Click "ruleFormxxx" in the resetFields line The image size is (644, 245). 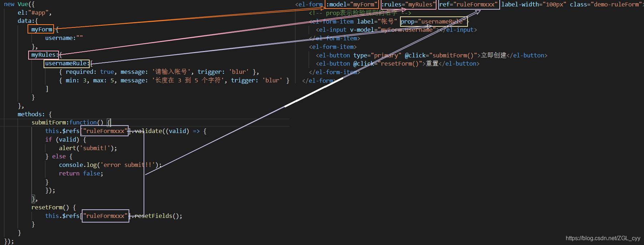pyautogui.click(x=105, y=216)
